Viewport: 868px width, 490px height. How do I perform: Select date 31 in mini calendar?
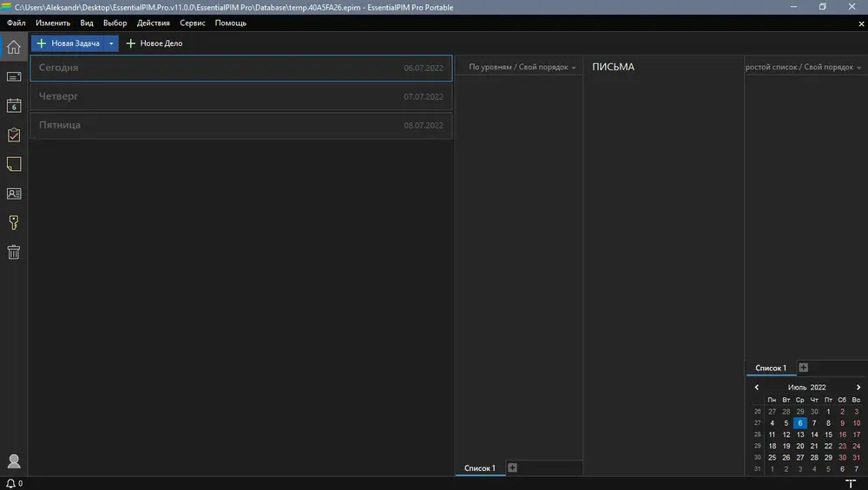click(857, 457)
